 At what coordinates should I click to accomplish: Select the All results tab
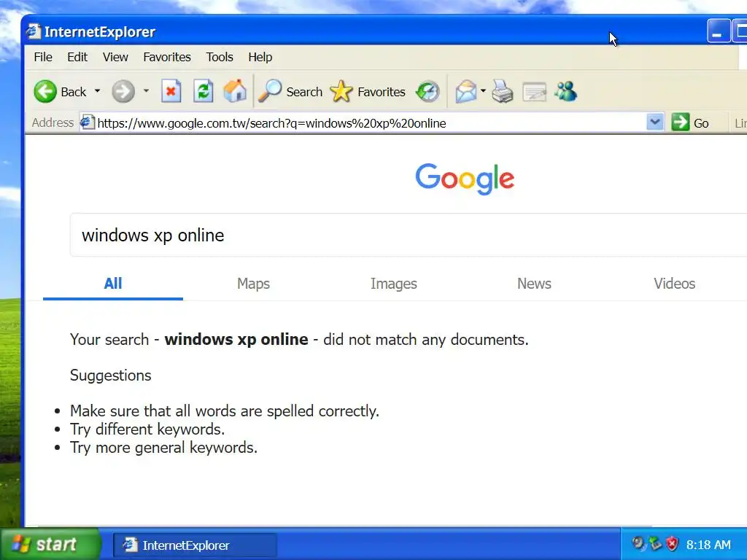113,284
